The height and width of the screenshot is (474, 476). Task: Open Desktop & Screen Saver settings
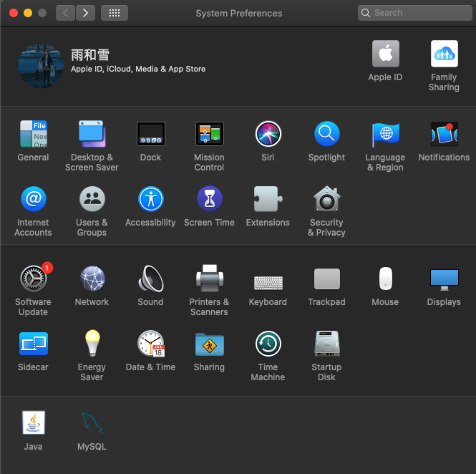click(92, 134)
